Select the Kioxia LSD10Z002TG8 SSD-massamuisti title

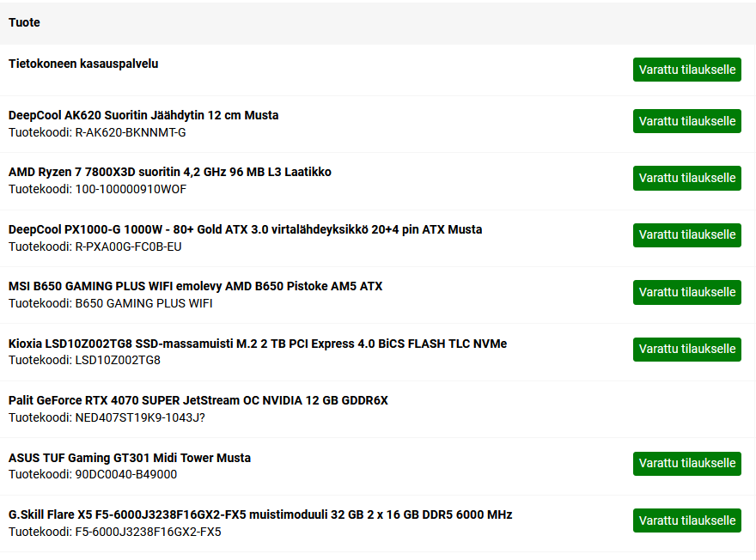(258, 344)
